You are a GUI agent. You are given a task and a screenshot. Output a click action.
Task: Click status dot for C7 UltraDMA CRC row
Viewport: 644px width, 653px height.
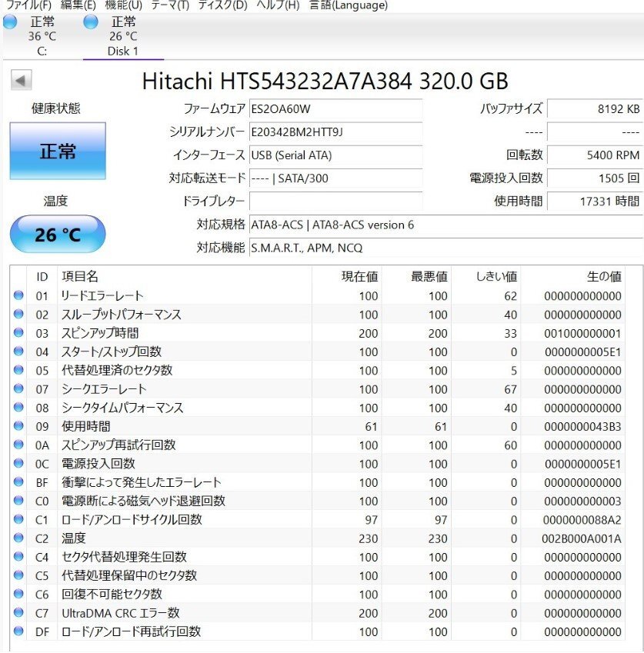pyautogui.click(x=18, y=613)
